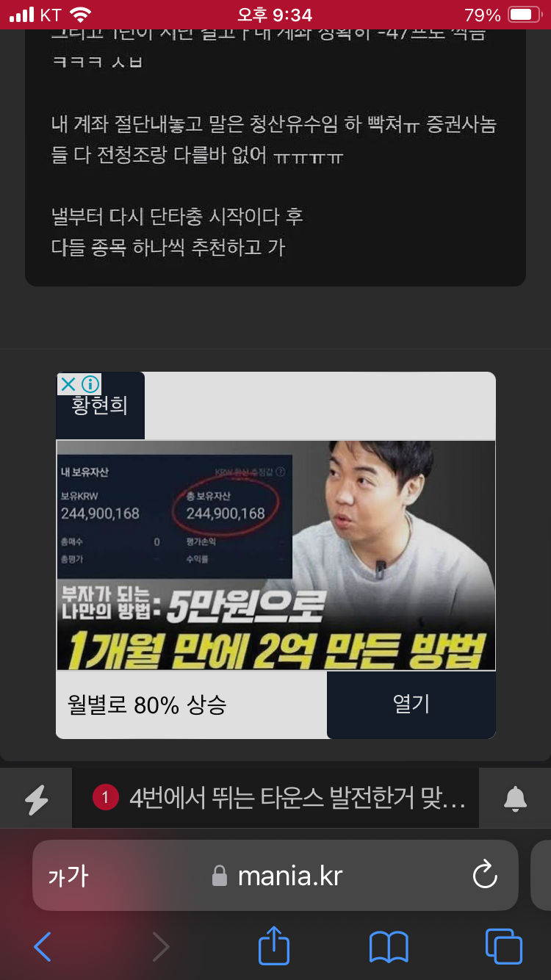Tap the 월별로 80% 상승 ad text
Image resolution: width=551 pixels, height=980 pixels.
147,705
